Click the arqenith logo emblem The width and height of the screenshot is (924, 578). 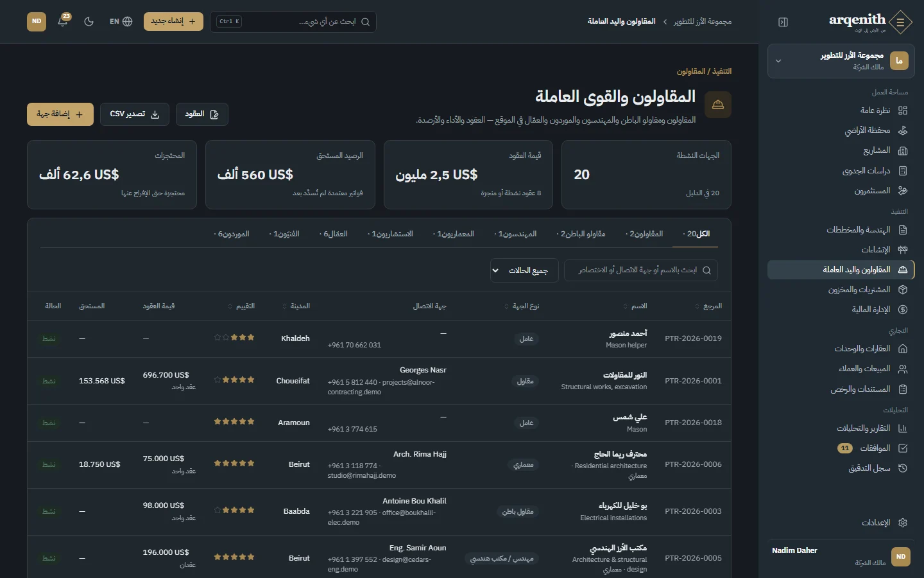point(901,22)
